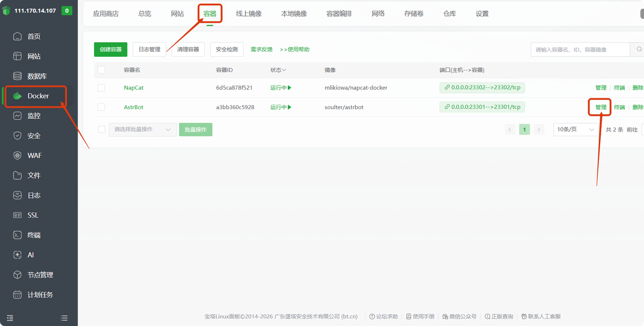Screen dimensions: 644x326
Task: Click the 安全 shield icon
Action: click(18, 136)
